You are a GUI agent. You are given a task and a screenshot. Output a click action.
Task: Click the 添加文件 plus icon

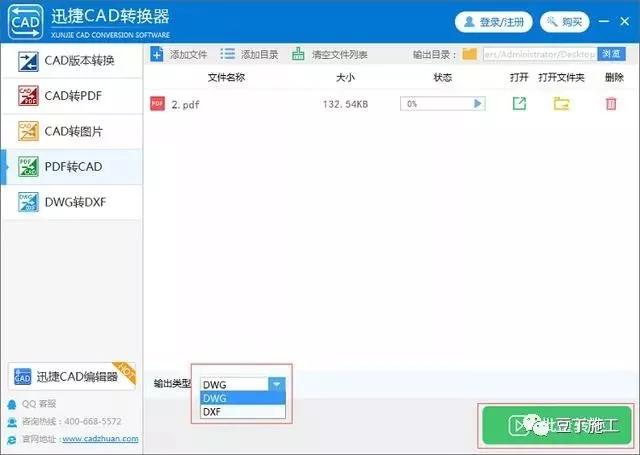pyautogui.click(x=156, y=54)
